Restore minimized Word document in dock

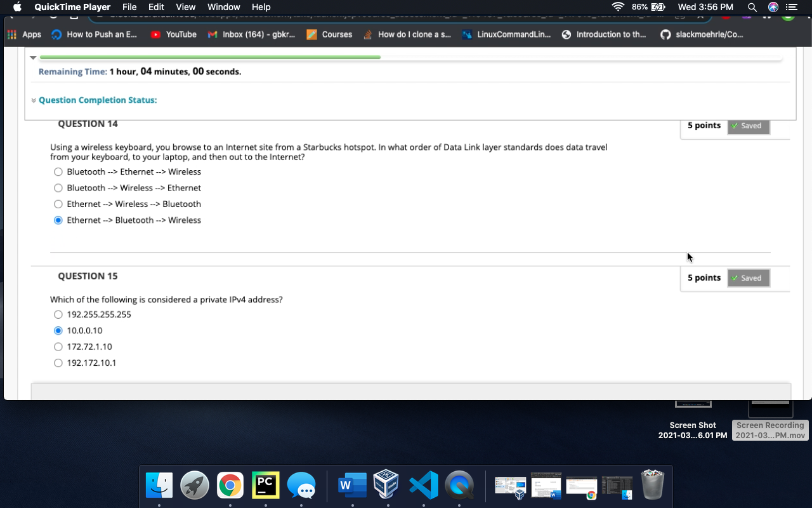pyautogui.click(x=546, y=487)
